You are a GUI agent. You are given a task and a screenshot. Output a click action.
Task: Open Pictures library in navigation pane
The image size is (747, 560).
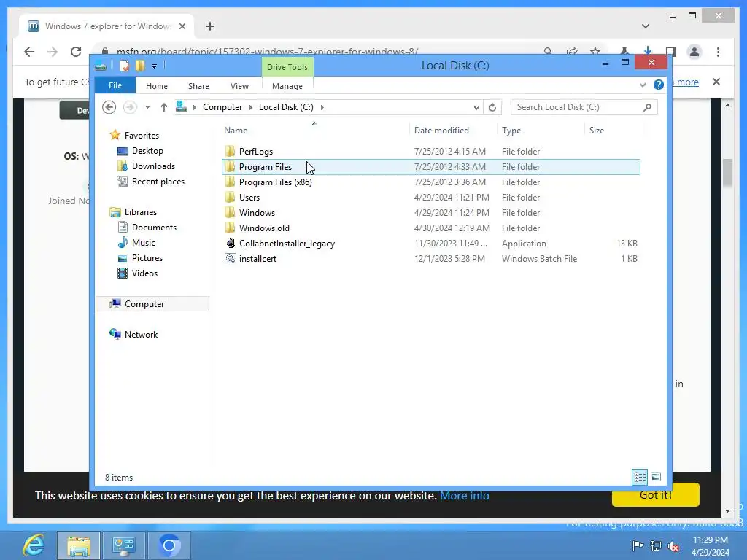pyautogui.click(x=147, y=257)
